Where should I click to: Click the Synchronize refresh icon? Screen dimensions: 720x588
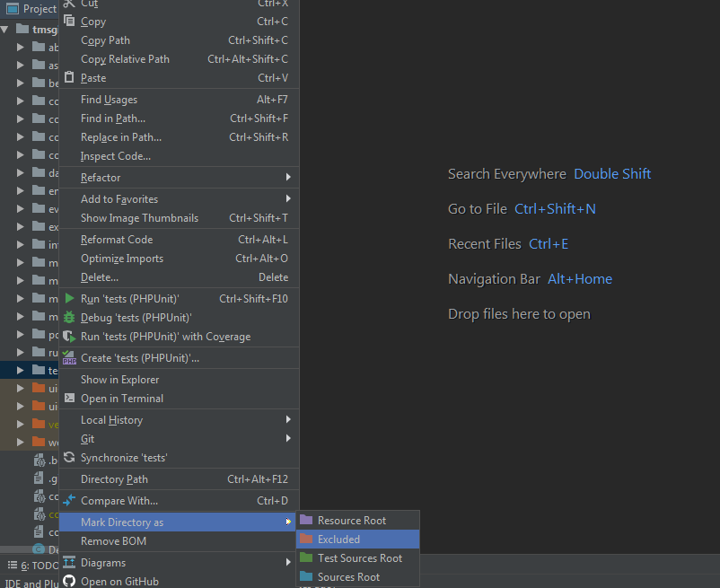[69, 457]
